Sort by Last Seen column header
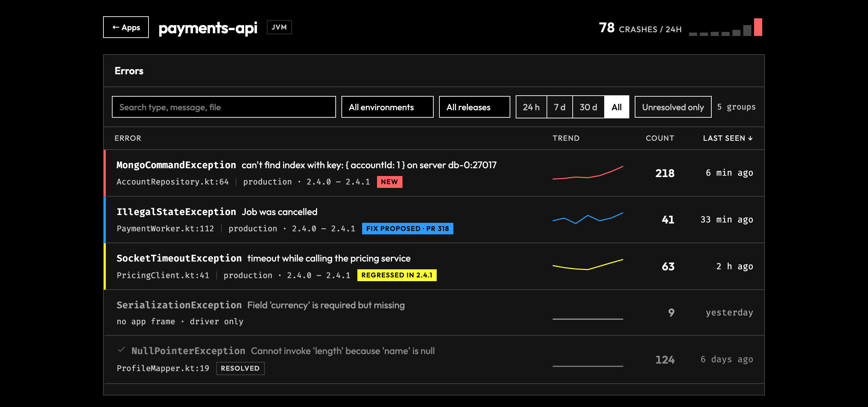This screenshot has width=868, height=407. coord(728,138)
